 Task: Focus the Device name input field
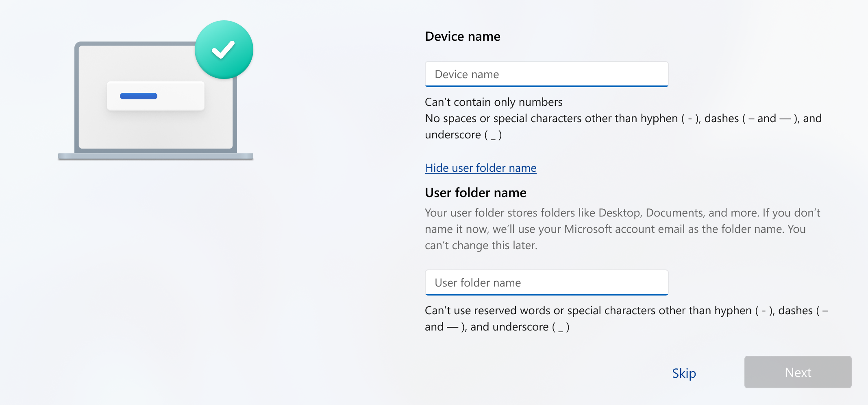(546, 74)
